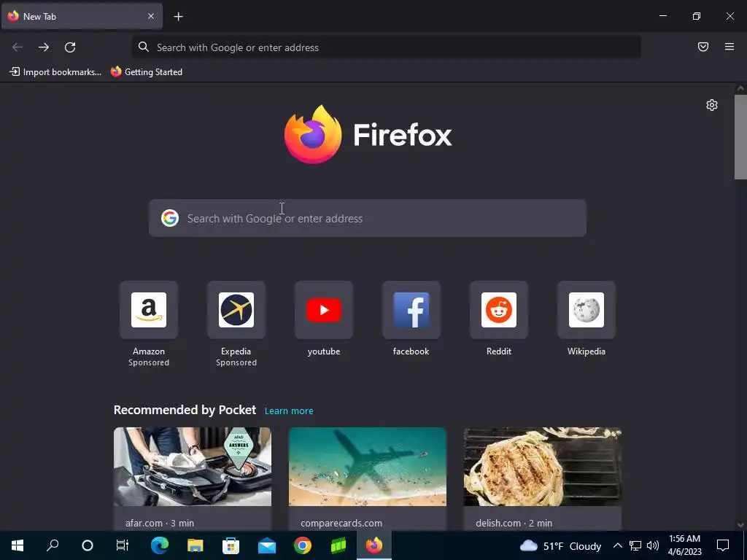Open Windows taskbar search

(53, 545)
